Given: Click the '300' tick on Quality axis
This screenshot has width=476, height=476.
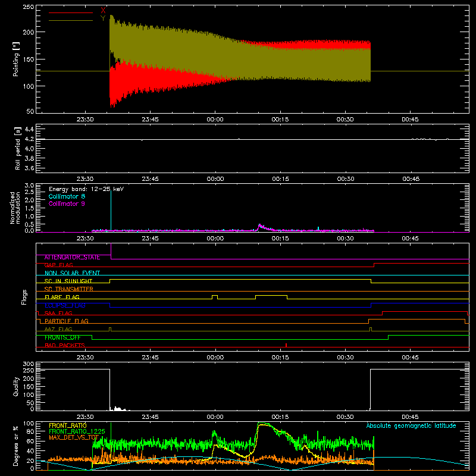Looking at the screenshot, I should 29,364.
